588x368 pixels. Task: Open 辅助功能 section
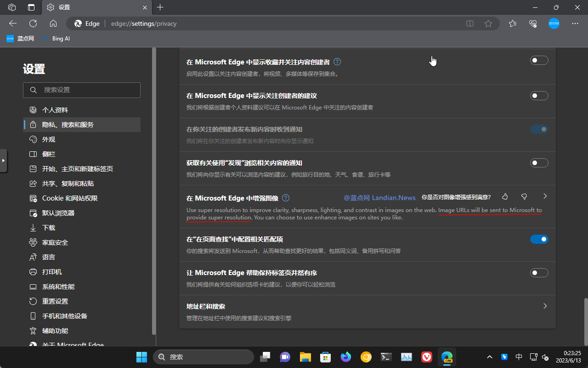[x=82, y=331]
